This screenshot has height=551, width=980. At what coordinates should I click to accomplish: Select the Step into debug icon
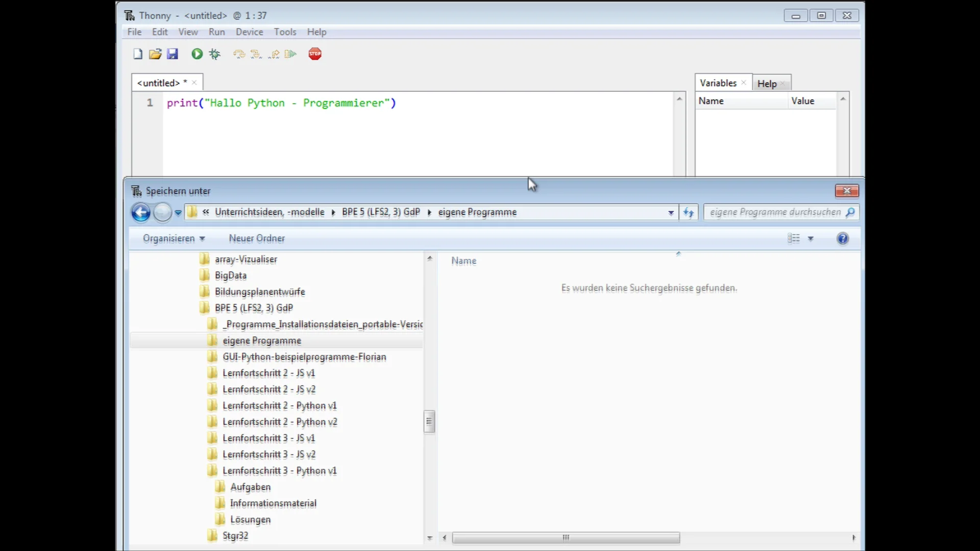tap(256, 54)
